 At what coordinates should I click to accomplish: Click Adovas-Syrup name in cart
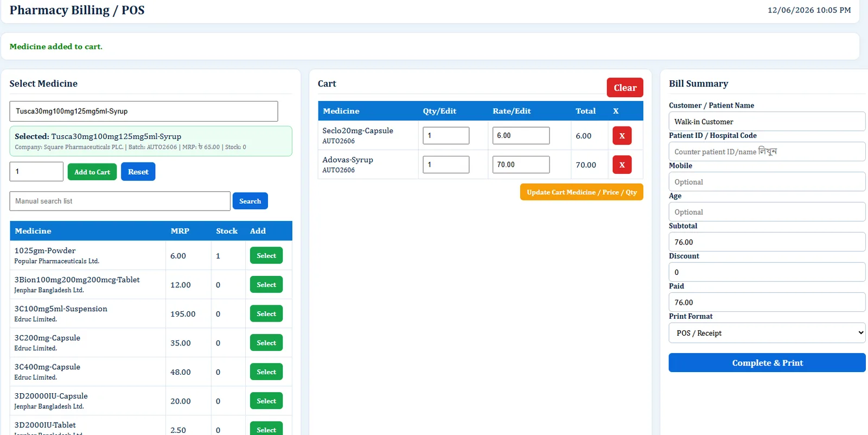(348, 160)
